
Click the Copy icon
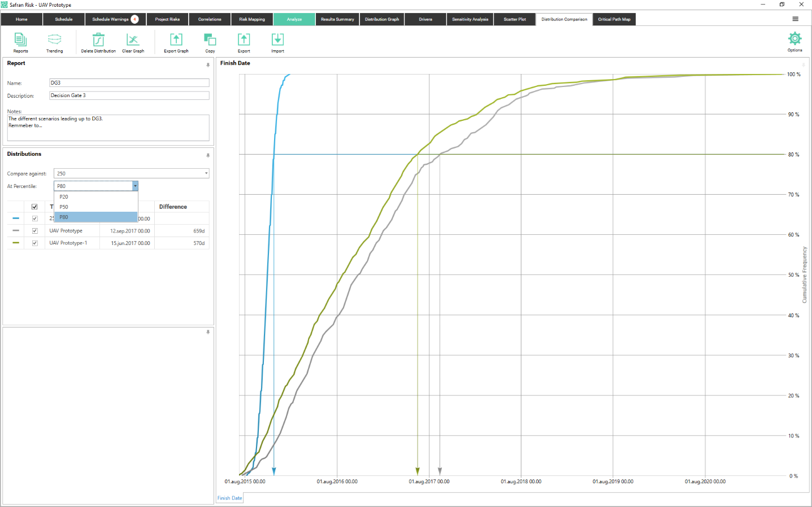[x=210, y=40]
